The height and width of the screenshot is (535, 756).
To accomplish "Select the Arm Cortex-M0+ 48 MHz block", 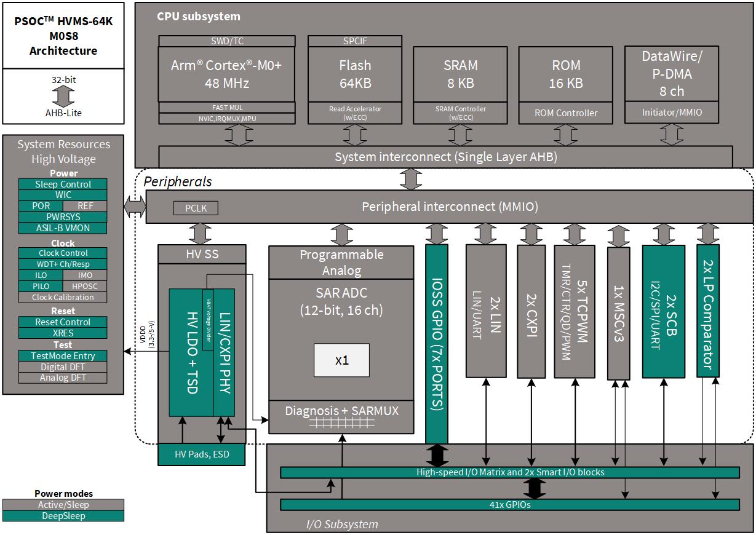I will [x=227, y=74].
